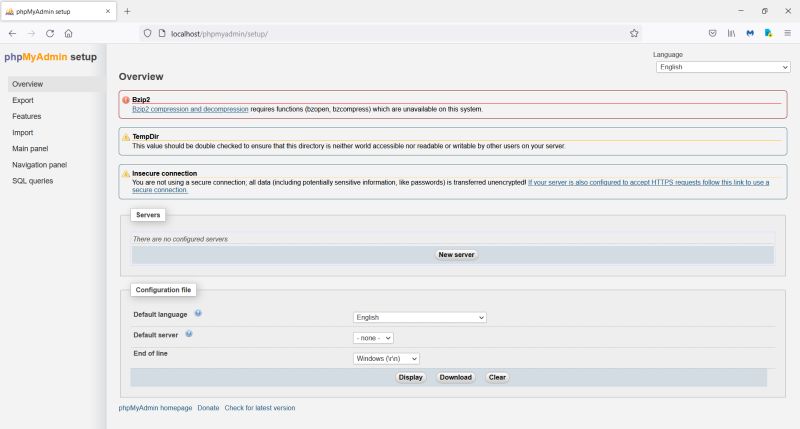Follow the HTTPS secure connection link
This screenshot has height=429, width=800.
pos(648,183)
